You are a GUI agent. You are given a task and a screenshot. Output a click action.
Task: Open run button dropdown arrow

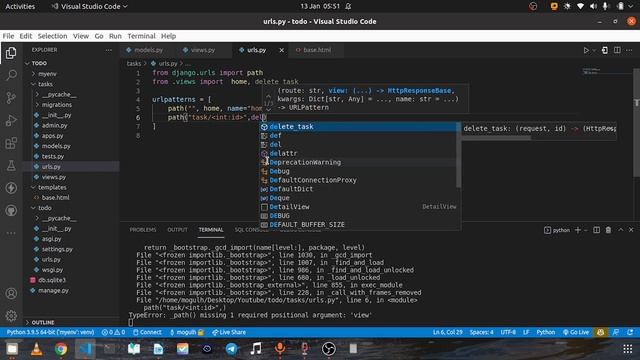[594, 50]
